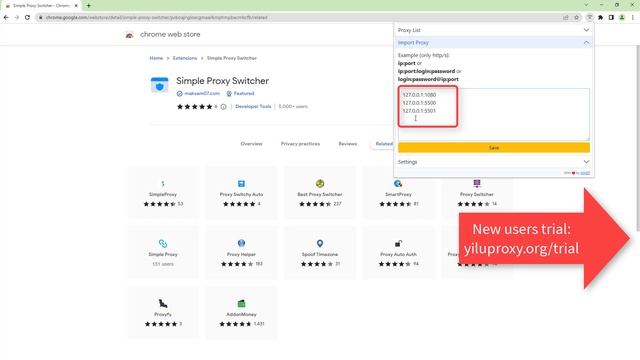Click the tab search chevron in title bar
640x360 pixels.
click(586, 5)
